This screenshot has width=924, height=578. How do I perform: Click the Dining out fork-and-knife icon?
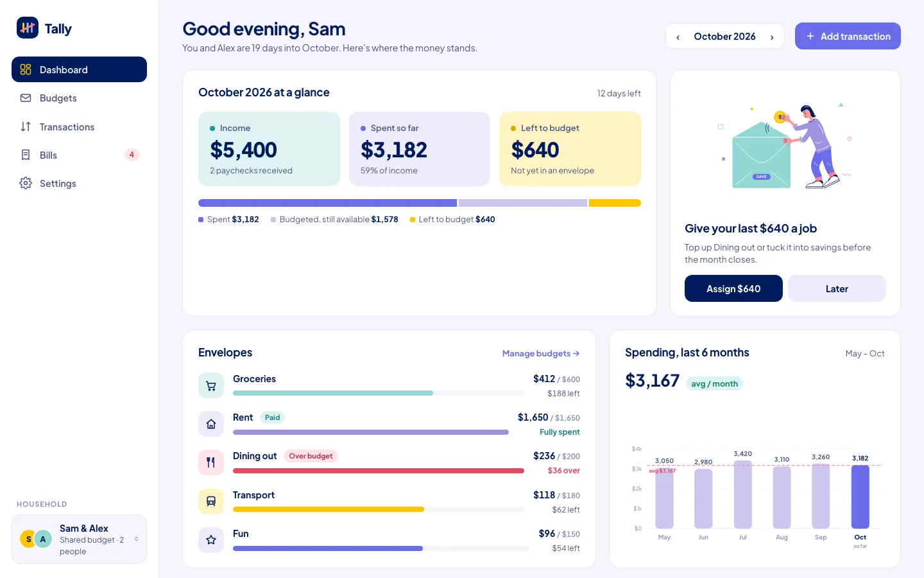[211, 462]
